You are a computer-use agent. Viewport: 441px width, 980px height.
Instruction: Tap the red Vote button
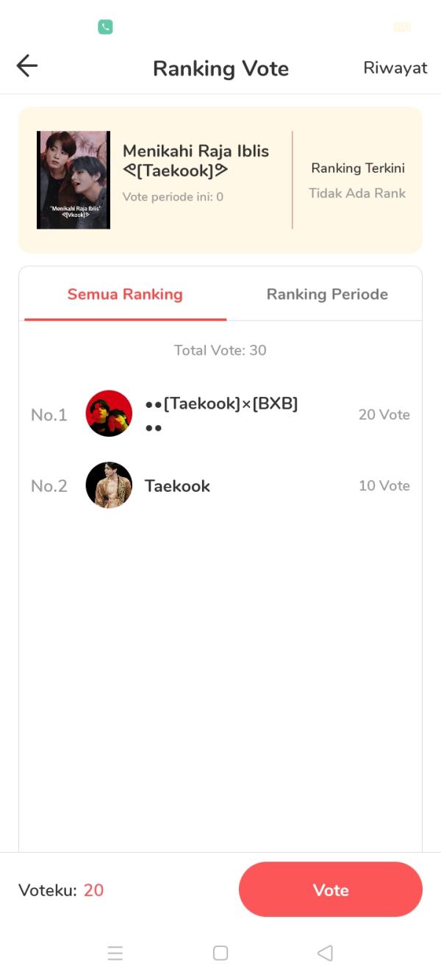331,890
